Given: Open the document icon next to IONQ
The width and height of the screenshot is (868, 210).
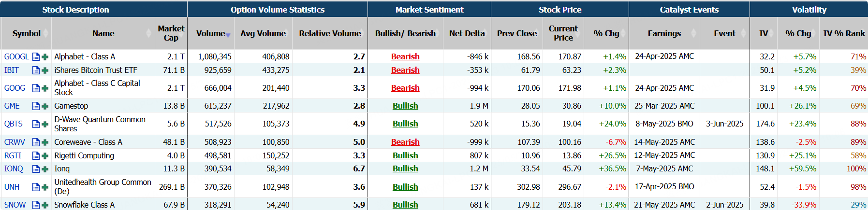Looking at the screenshot, I should tap(36, 169).
